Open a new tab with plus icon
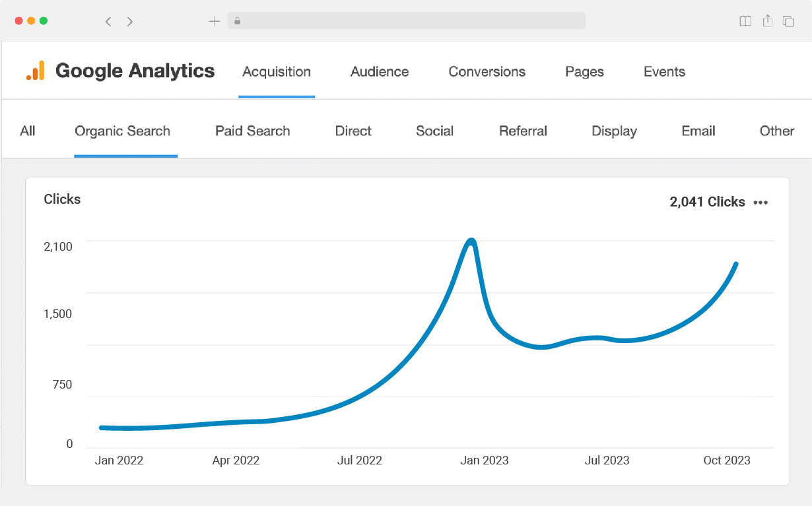 click(x=214, y=21)
